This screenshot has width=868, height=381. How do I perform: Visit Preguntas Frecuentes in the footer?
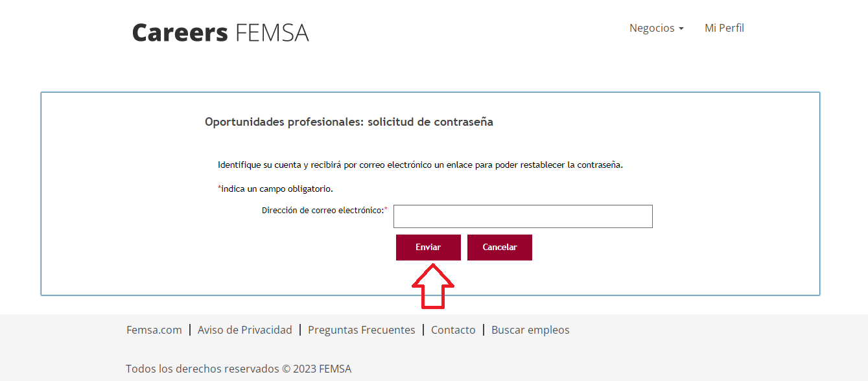pyautogui.click(x=361, y=330)
